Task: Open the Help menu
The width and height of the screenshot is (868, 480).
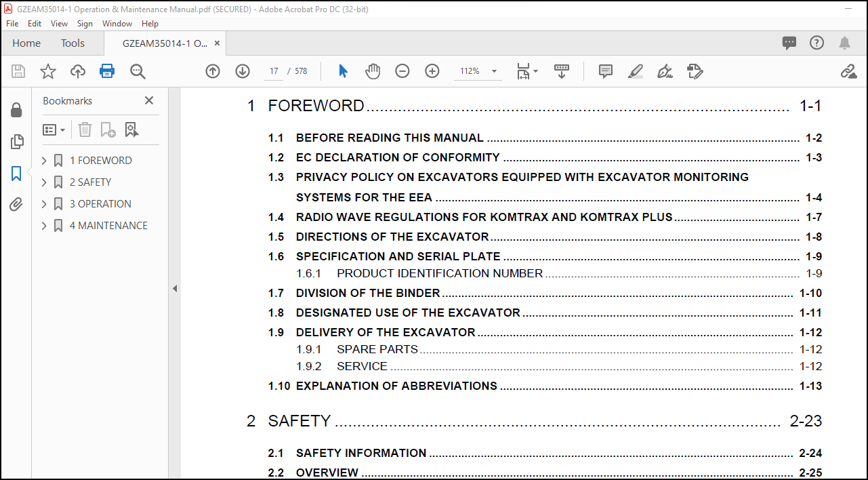Action: (150, 23)
